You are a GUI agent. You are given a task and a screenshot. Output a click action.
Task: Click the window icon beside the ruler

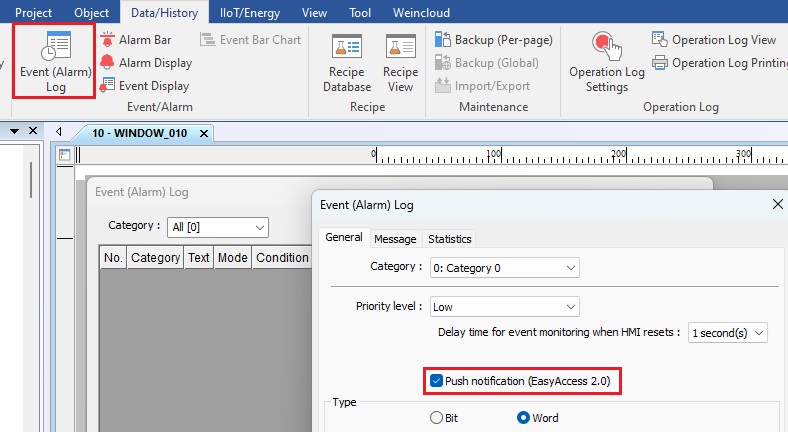tap(64, 155)
